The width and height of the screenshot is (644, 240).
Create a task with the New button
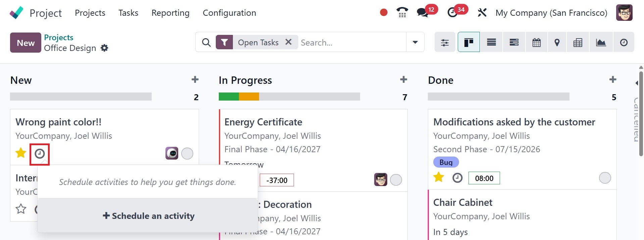26,43
